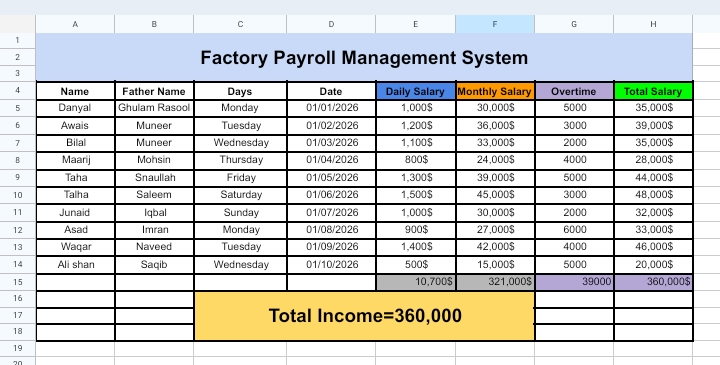Click the select-all corner box
Viewport: 720px width, 365px height.
pos(17,24)
